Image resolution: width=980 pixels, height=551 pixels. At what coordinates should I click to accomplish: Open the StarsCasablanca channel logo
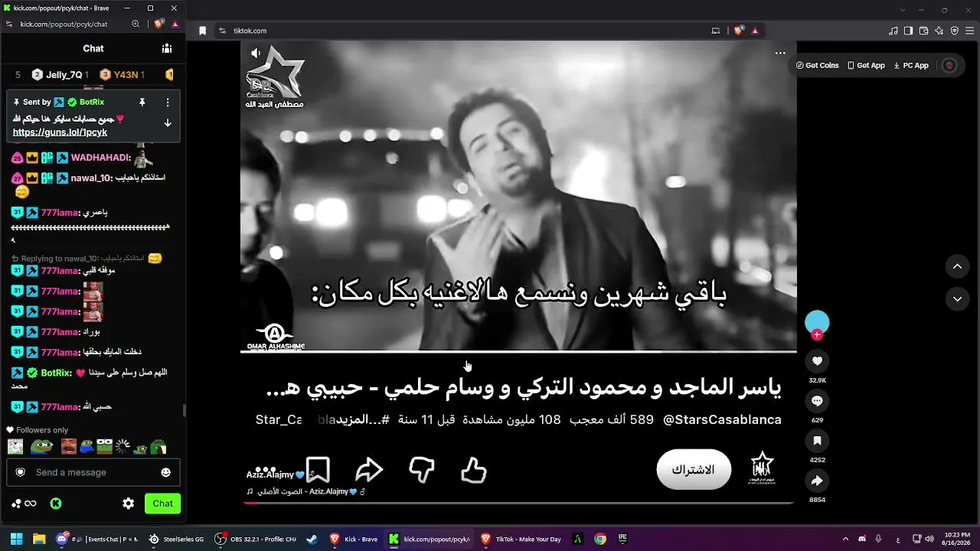click(x=762, y=468)
